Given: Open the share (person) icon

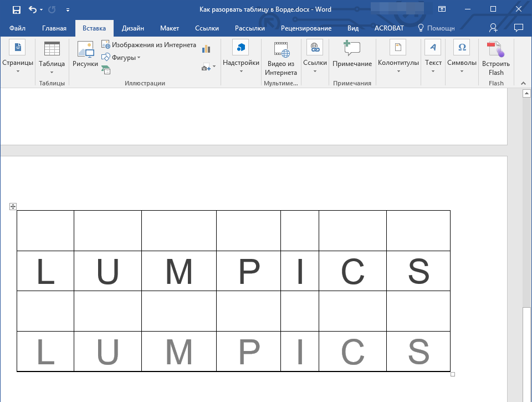Looking at the screenshot, I should pos(493,28).
